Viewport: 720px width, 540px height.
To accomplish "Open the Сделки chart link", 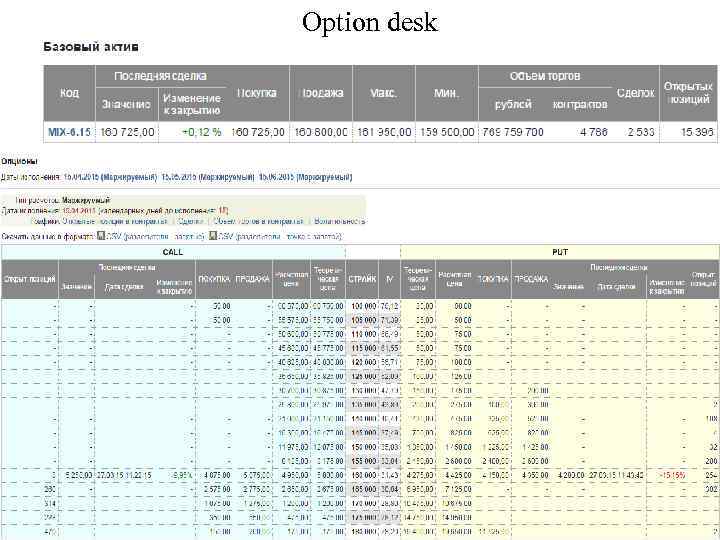I will [x=191, y=221].
